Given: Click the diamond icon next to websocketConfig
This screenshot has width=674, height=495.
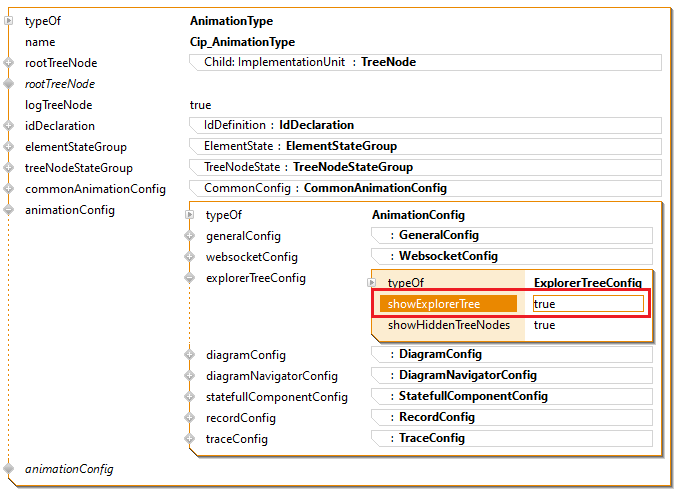Looking at the screenshot, I should coord(190,257).
